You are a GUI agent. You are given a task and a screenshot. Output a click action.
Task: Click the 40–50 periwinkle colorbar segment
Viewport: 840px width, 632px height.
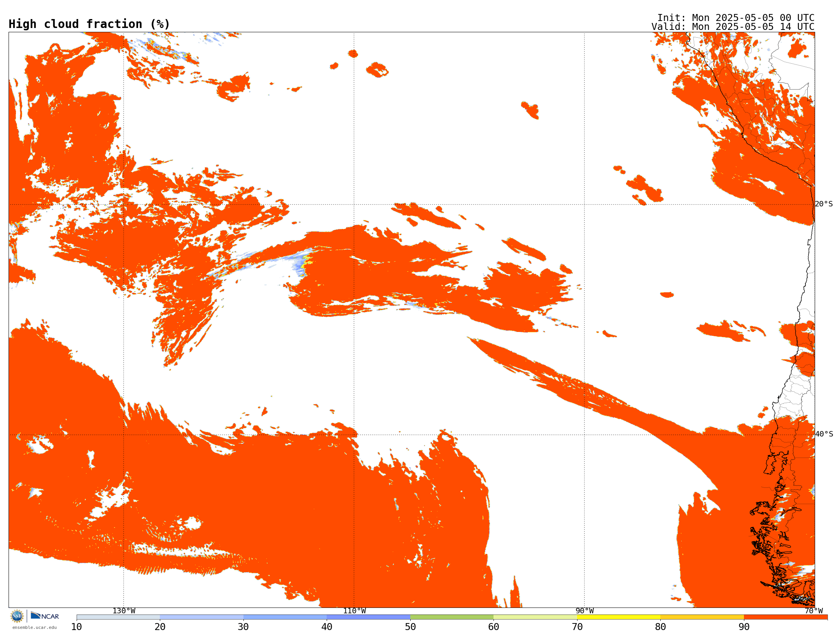[x=369, y=617]
